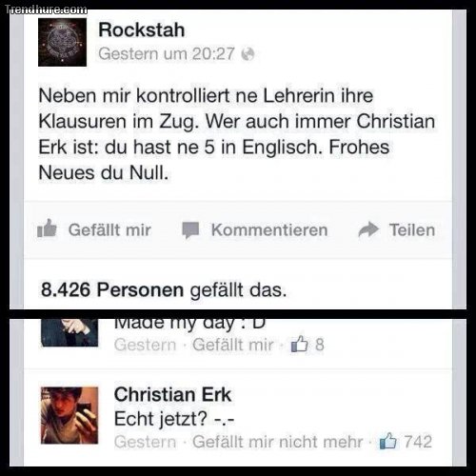Click the share arrow icon
The image size is (476, 476).
click(x=368, y=229)
